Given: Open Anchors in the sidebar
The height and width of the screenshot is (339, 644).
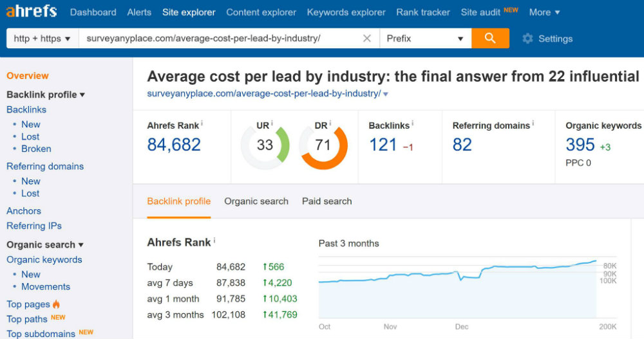Looking at the screenshot, I should tap(24, 211).
